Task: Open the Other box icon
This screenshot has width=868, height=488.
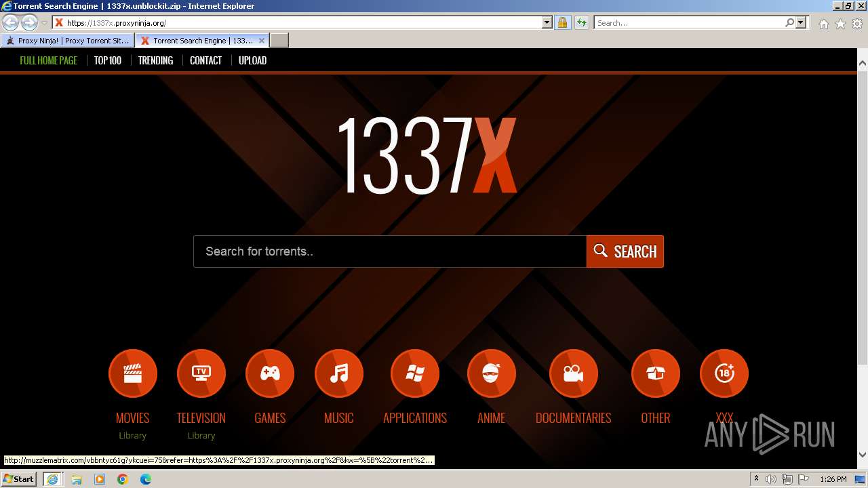Action: coord(656,373)
